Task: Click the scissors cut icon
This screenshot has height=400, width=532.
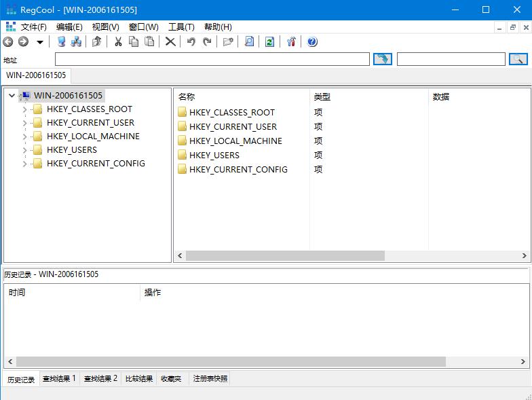Action: point(118,42)
